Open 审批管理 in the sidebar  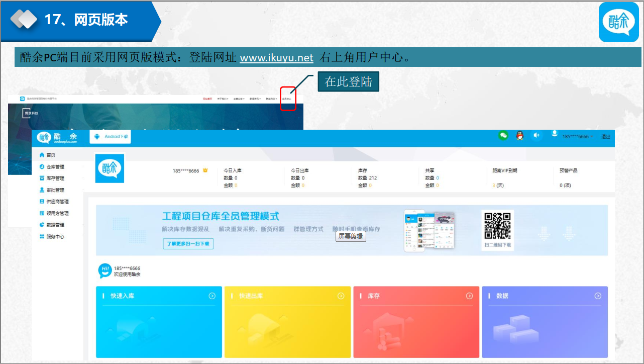(x=52, y=190)
